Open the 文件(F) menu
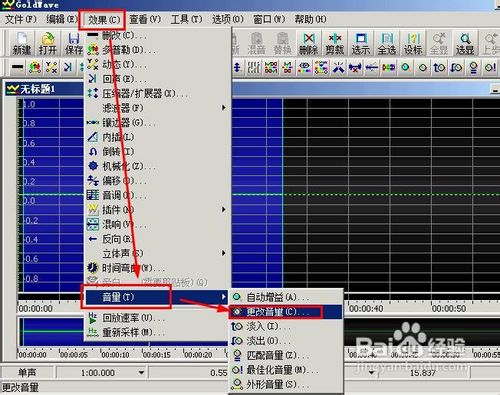 [21, 19]
